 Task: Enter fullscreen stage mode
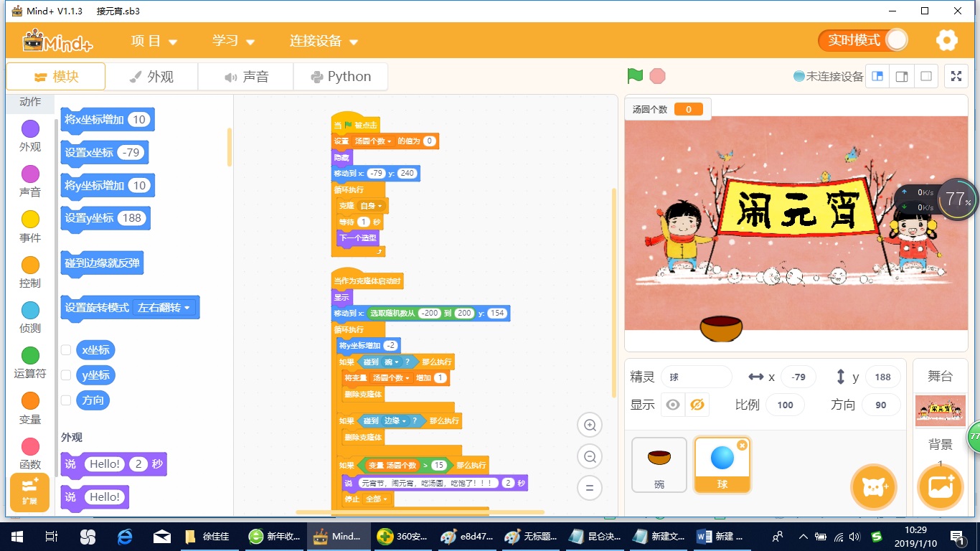click(x=956, y=77)
